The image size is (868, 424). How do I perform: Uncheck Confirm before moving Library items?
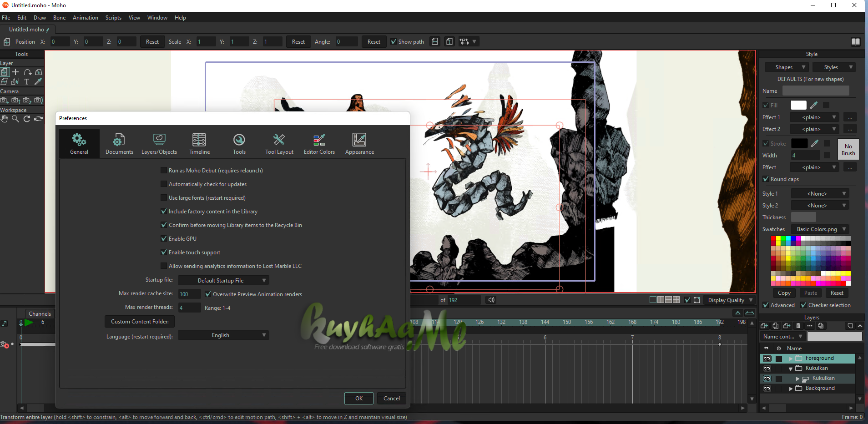click(x=164, y=225)
